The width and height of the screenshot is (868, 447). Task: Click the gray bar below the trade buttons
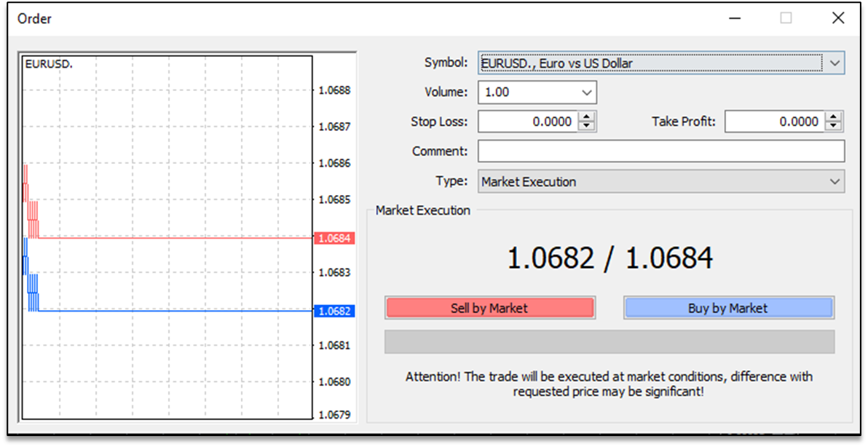point(609,341)
